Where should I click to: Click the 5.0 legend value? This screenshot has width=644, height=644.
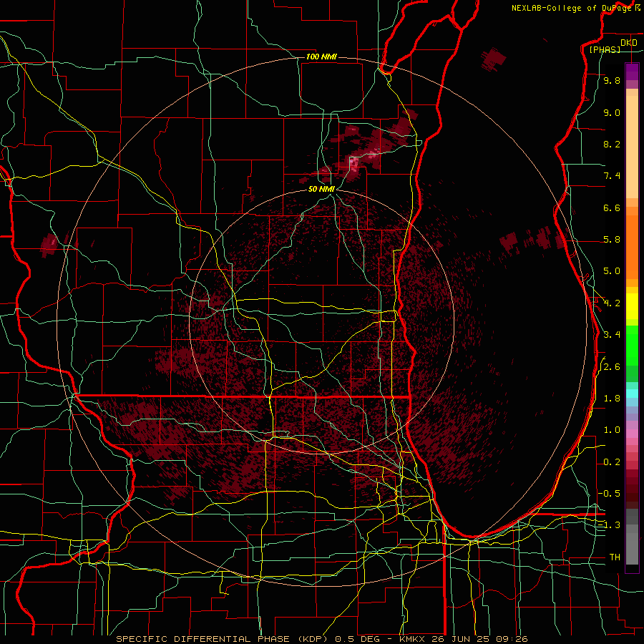tap(612, 271)
